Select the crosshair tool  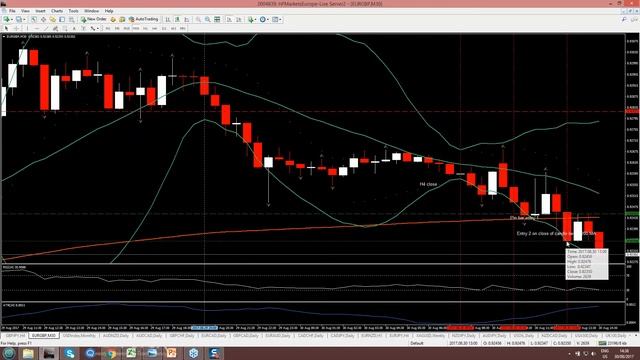16,28
